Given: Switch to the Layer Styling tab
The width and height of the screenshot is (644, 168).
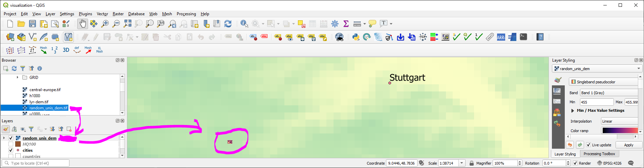Looking at the screenshot, I should coord(565,154).
